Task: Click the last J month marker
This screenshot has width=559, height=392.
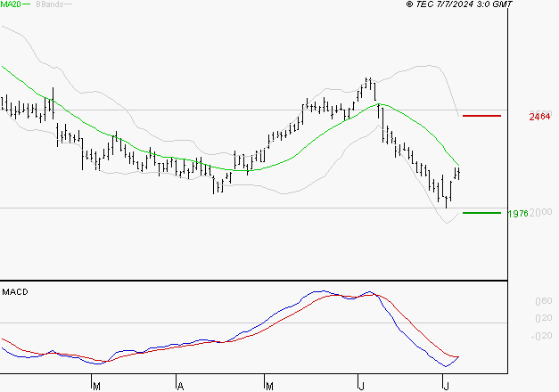Action: point(446,387)
